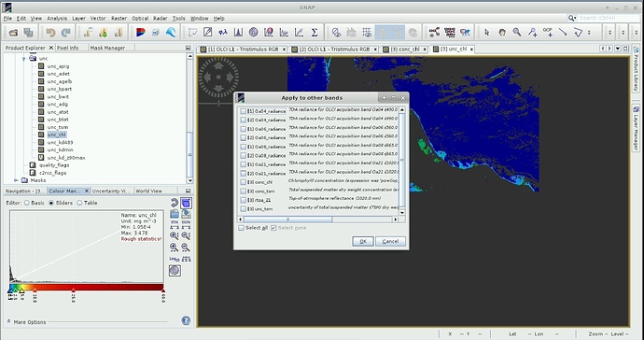The width and height of the screenshot is (644, 340).
Task: Collapse the unc folder in Product Explorer
Action: click(x=24, y=59)
